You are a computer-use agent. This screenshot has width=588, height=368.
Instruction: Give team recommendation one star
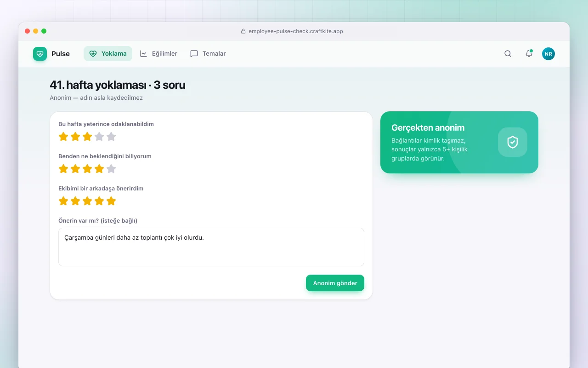(x=63, y=201)
